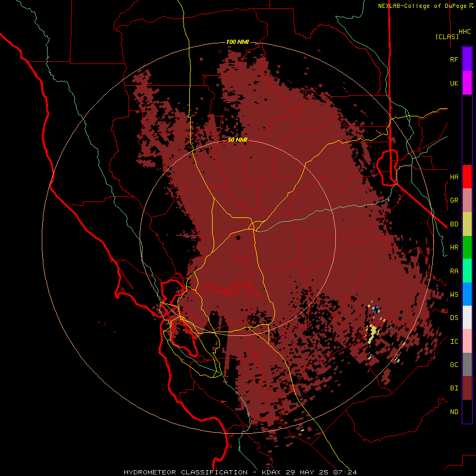
Task: Click the RA legend label
Action: (x=454, y=271)
